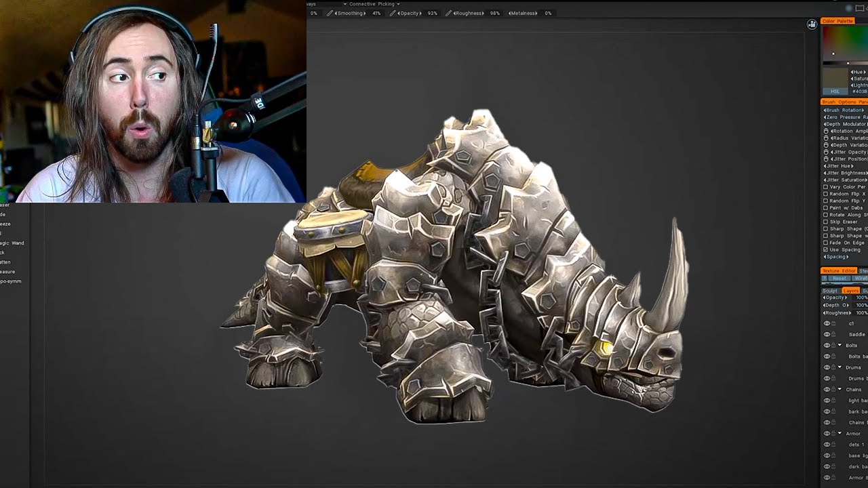Screen dimensions: 868x488
Task: Disable the Use Spacing checkbox
Action: [826, 250]
